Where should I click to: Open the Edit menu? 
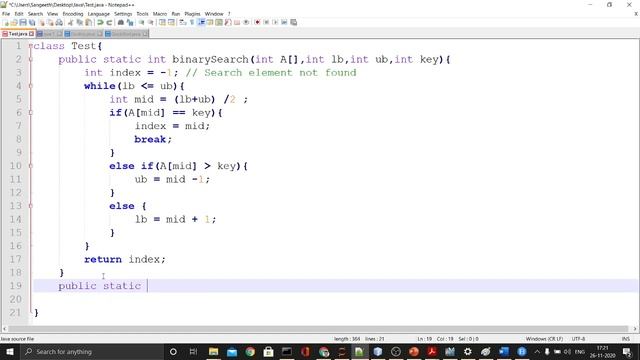click(x=19, y=14)
